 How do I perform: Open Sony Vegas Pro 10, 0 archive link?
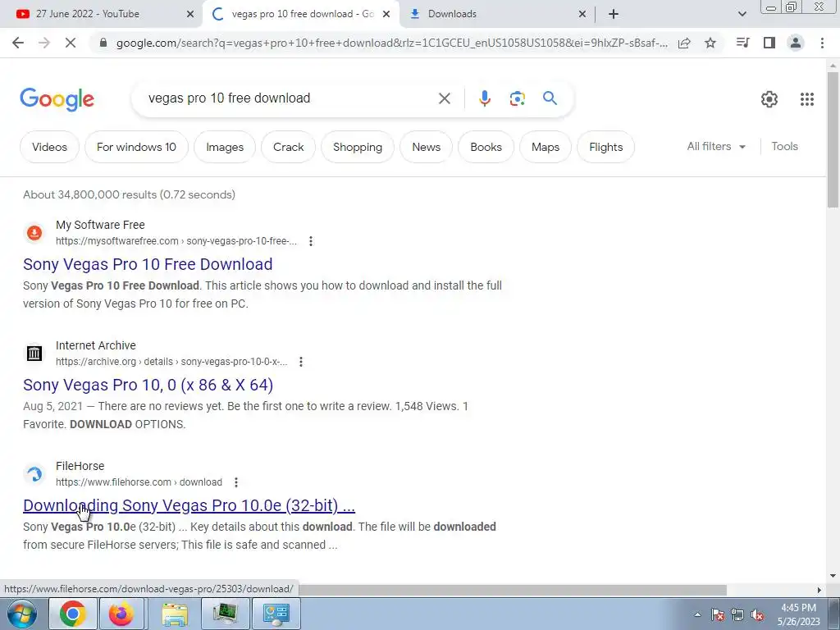(x=148, y=385)
